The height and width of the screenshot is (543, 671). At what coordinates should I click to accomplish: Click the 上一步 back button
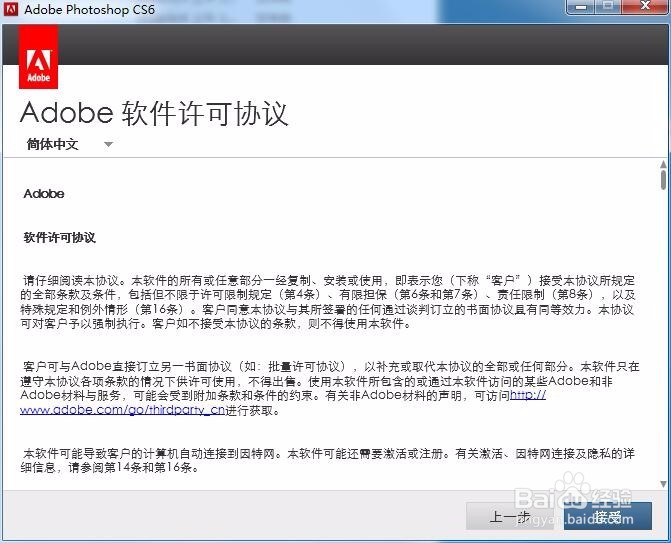click(510, 516)
